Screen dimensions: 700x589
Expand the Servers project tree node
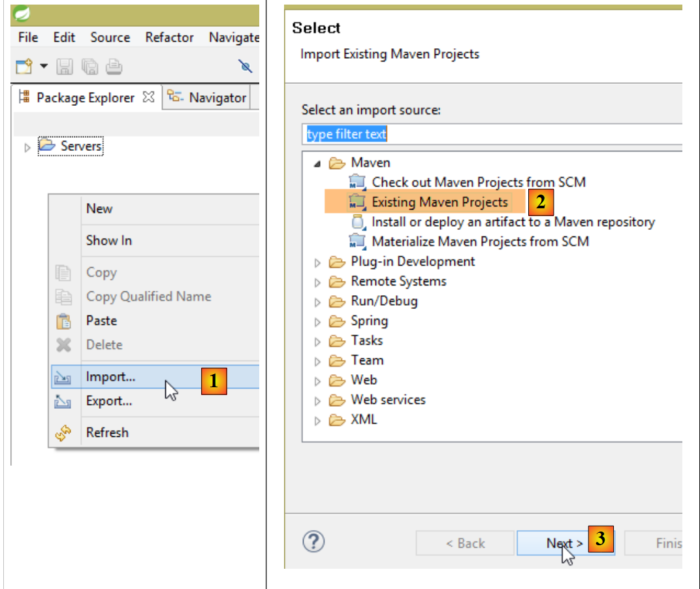(x=27, y=148)
